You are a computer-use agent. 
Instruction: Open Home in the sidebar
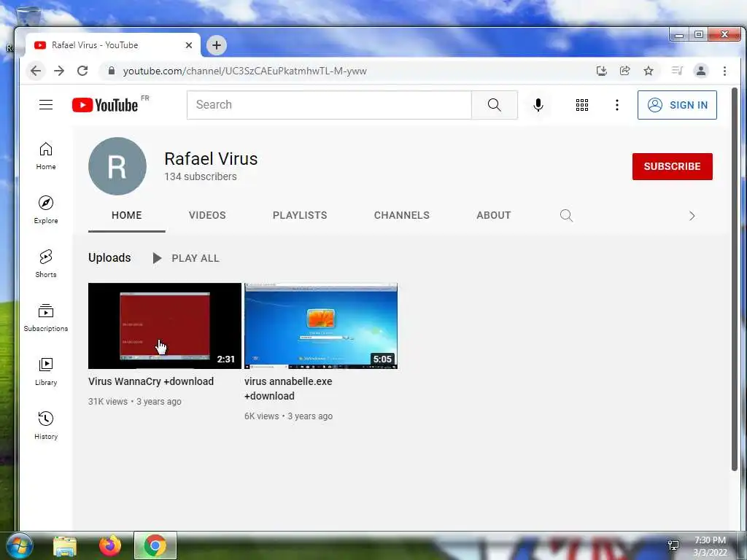click(x=46, y=156)
